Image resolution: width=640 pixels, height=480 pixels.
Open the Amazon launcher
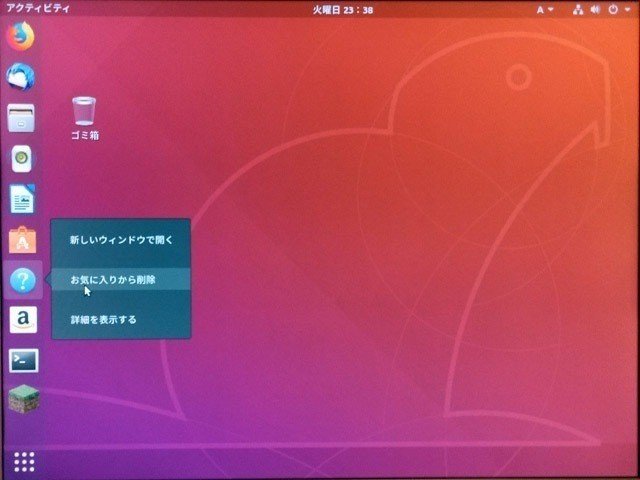(x=23, y=320)
